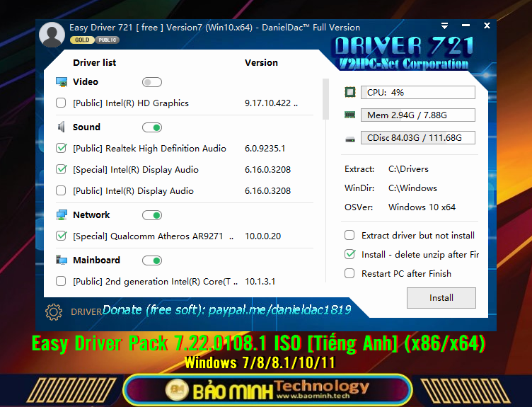Click the Network category label

coord(91,215)
